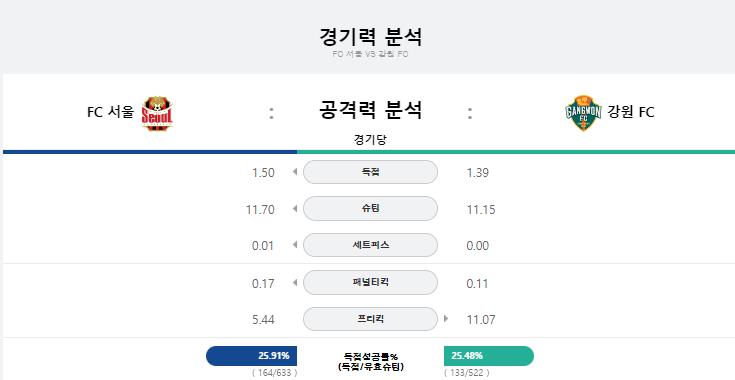Select the 페널티킥 stat pill
Screen dimensions: 735x380
(x=370, y=282)
